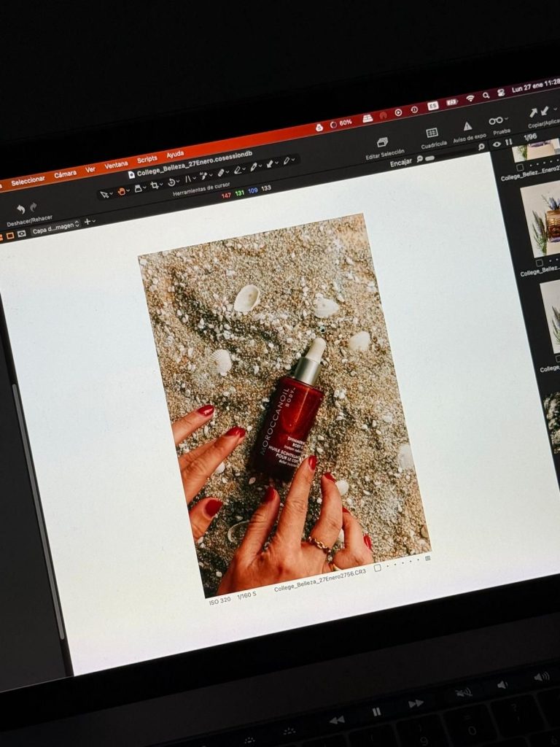The width and height of the screenshot is (560, 747).
Task: Check the box under the lavender thumbnail
Action: coord(539,263)
